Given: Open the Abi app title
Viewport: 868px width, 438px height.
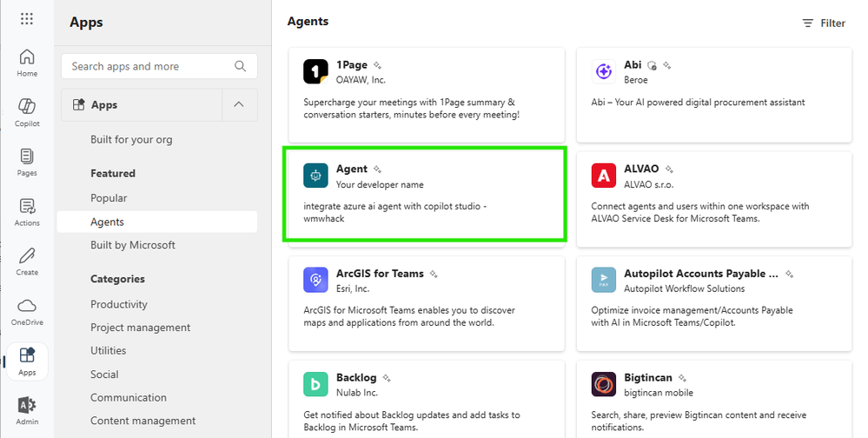Looking at the screenshot, I should [x=633, y=65].
